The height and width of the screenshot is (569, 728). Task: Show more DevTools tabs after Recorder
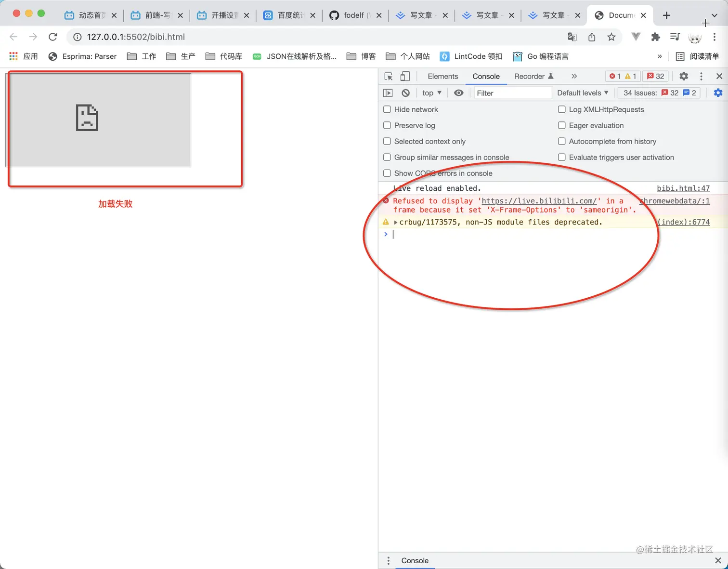574,76
